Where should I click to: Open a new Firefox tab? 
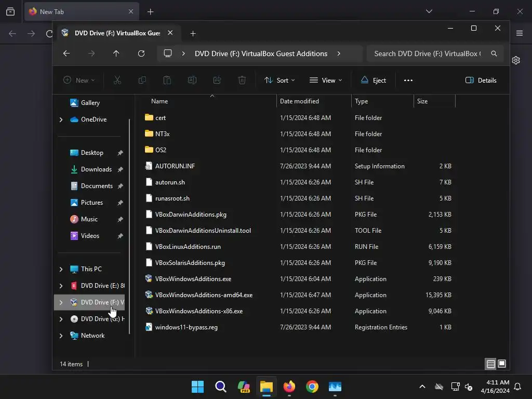click(x=150, y=11)
